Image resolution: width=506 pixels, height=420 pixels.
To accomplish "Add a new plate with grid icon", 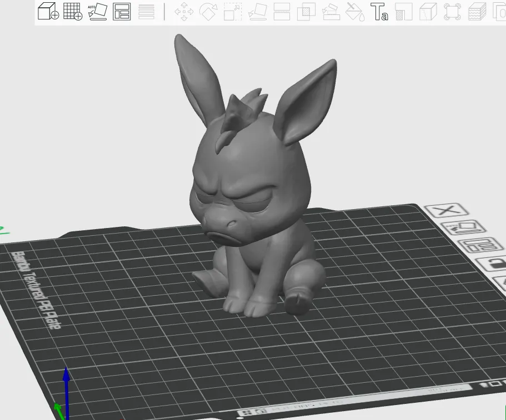I will click(73, 11).
